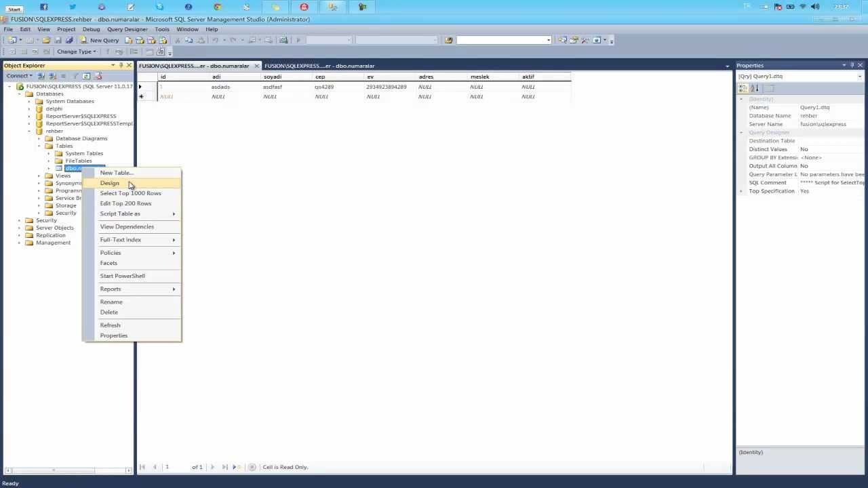Expand the Top Specification property
This screenshot has height=488, width=868.
pyautogui.click(x=741, y=191)
